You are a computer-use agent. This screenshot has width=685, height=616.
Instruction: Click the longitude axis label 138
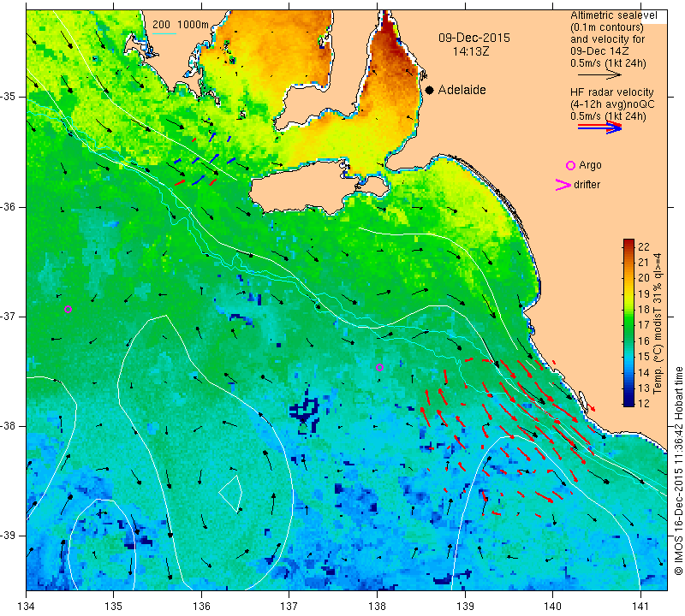(x=377, y=607)
